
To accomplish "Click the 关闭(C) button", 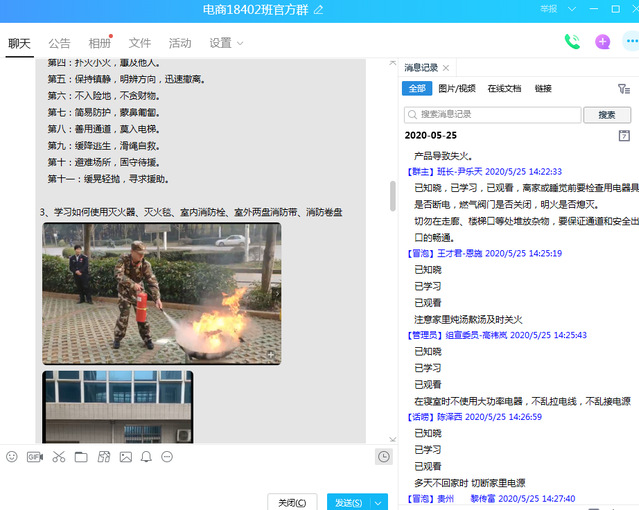I will (x=292, y=503).
